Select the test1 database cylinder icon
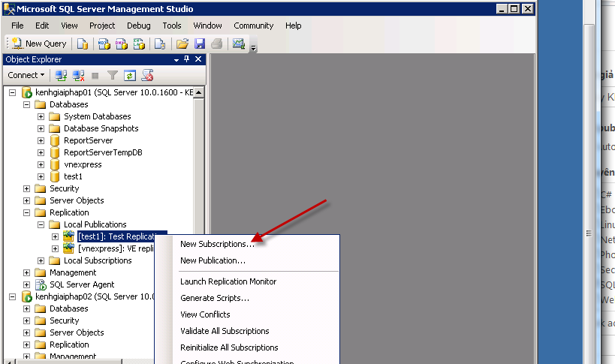This screenshot has height=364, width=615. 55,176
